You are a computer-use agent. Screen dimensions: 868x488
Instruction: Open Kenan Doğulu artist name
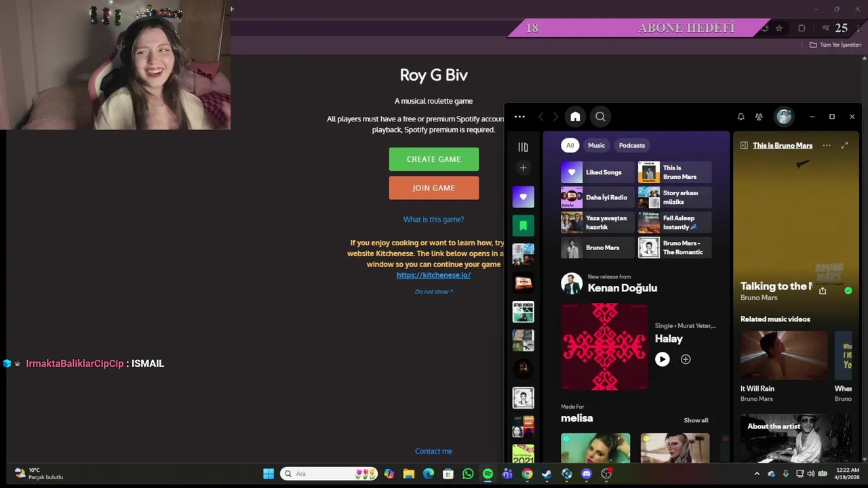(x=622, y=288)
